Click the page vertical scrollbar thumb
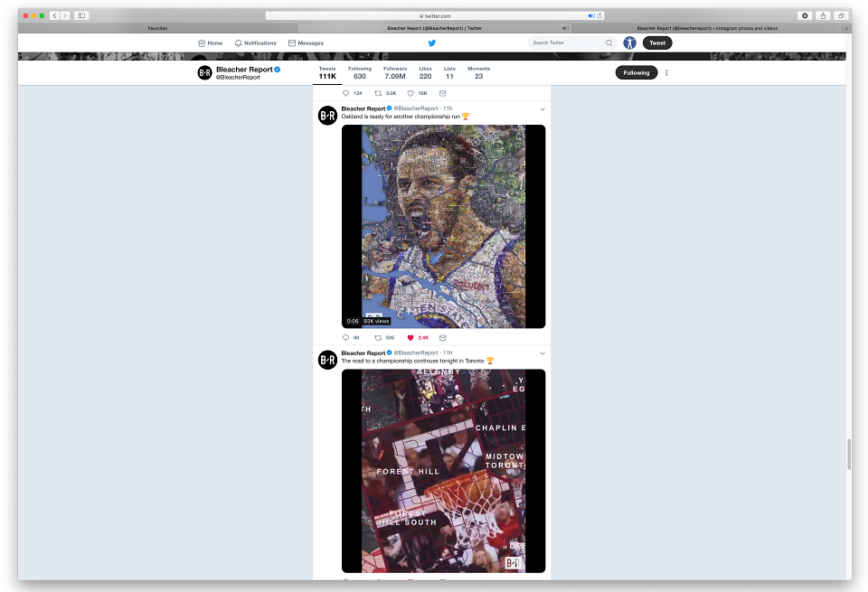 (849, 455)
